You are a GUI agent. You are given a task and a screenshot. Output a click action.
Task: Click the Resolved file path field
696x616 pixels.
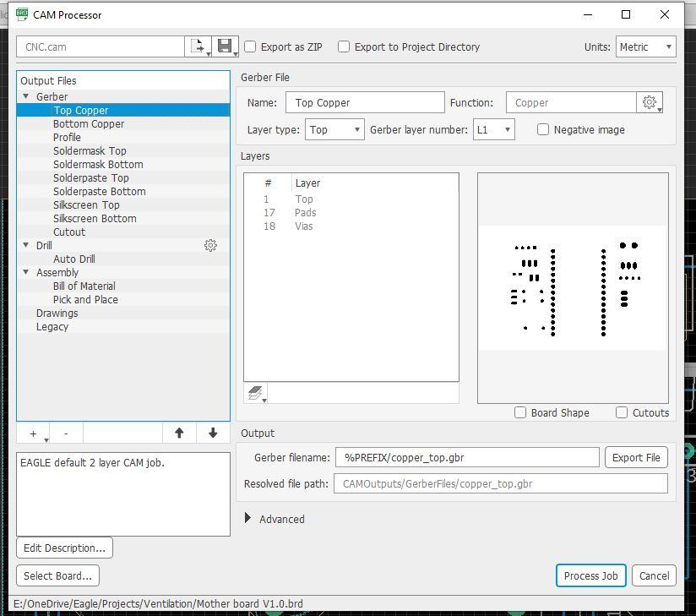501,483
